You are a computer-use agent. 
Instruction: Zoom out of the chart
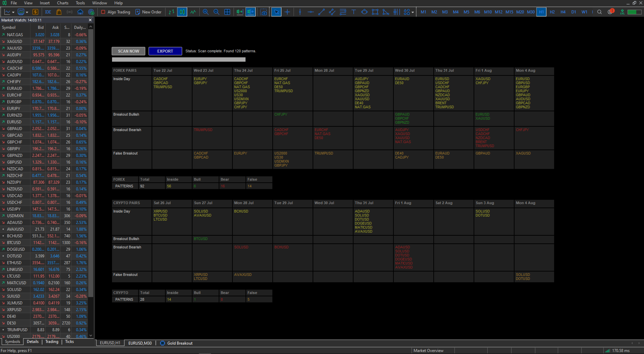click(x=216, y=12)
